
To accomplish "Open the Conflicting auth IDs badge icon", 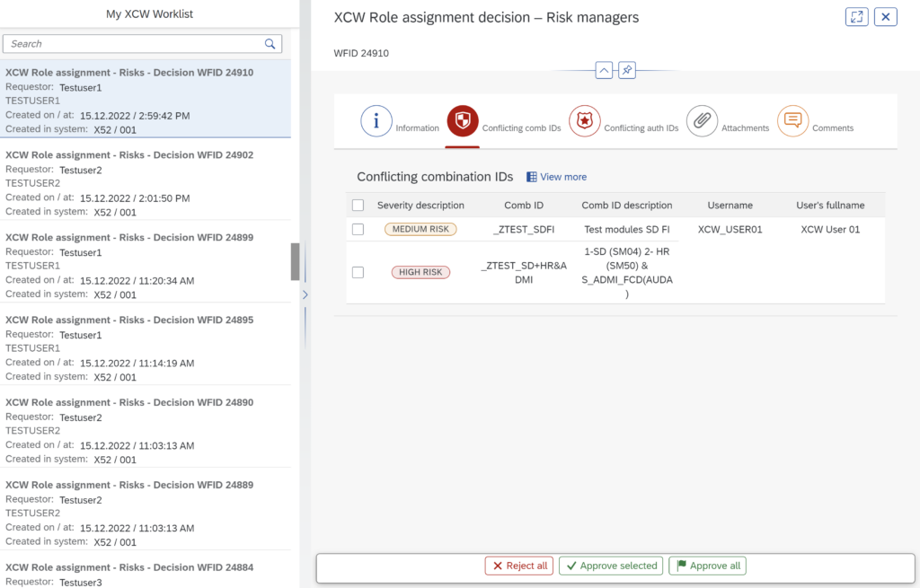I will tap(584, 121).
